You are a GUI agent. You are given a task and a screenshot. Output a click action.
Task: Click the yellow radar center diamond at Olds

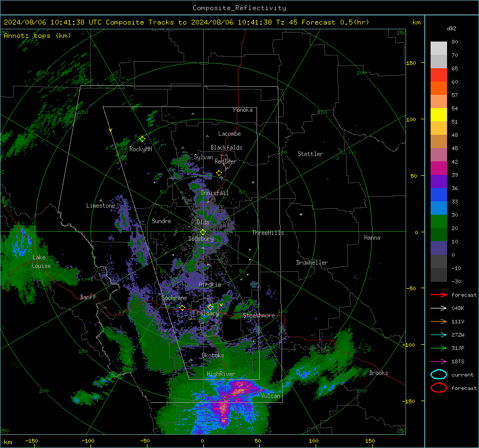[x=203, y=232]
